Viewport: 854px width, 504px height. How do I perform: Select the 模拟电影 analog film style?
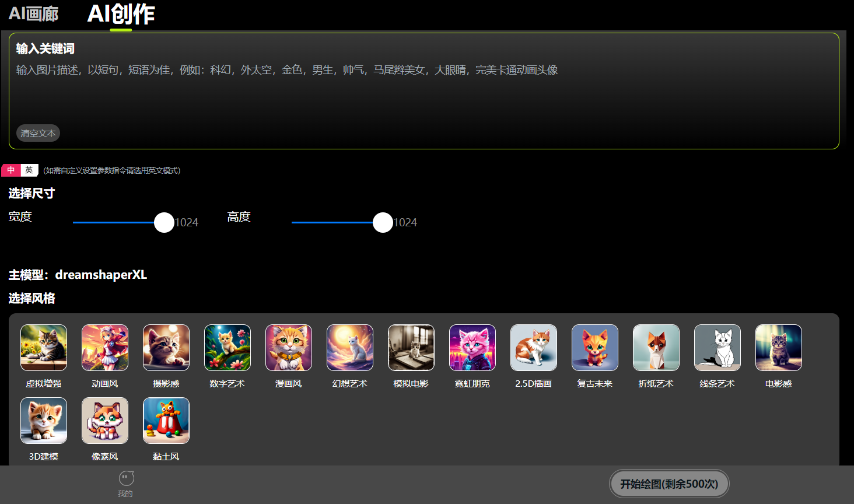point(411,348)
